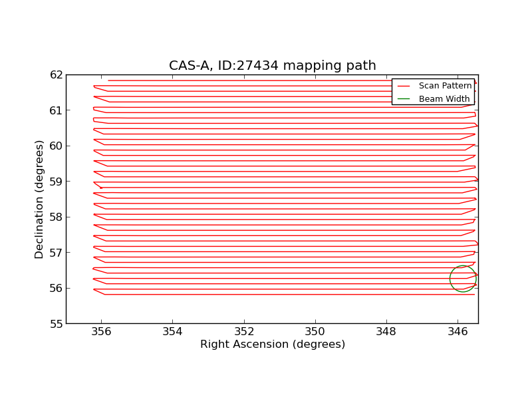
Task: Click the x-axis tick label 346
Action: tap(458, 331)
